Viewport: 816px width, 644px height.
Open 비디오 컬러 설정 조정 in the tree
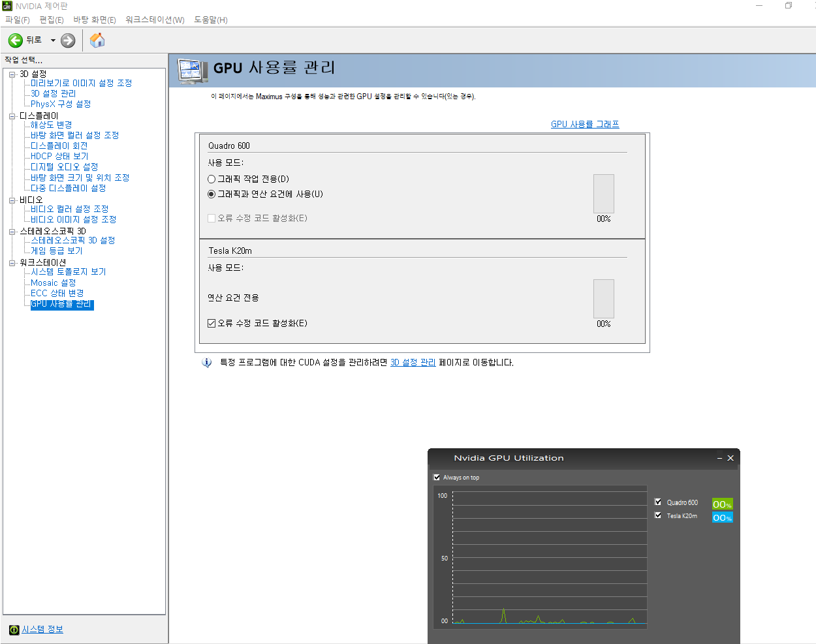[70, 209]
